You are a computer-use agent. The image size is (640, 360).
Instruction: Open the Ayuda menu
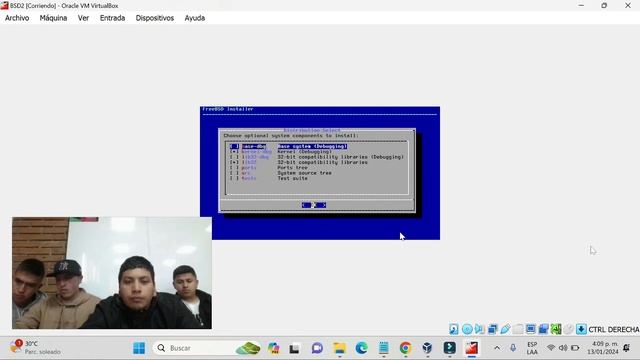(x=195, y=18)
